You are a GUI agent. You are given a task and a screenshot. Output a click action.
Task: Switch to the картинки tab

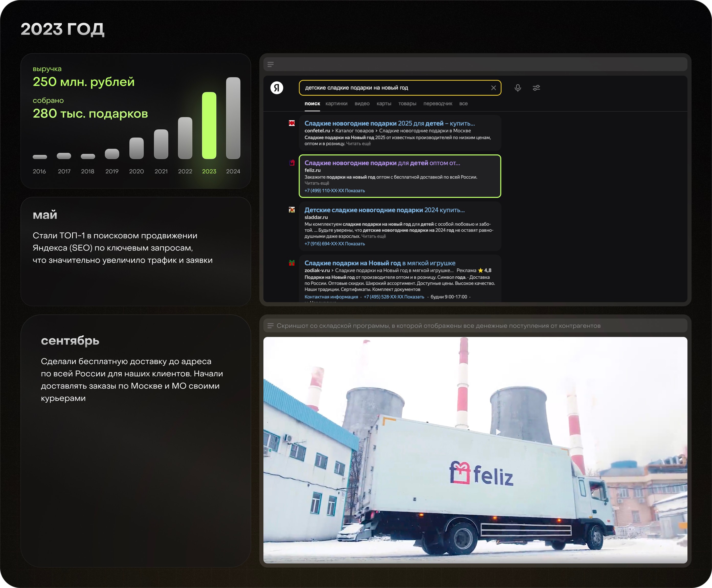[336, 104]
